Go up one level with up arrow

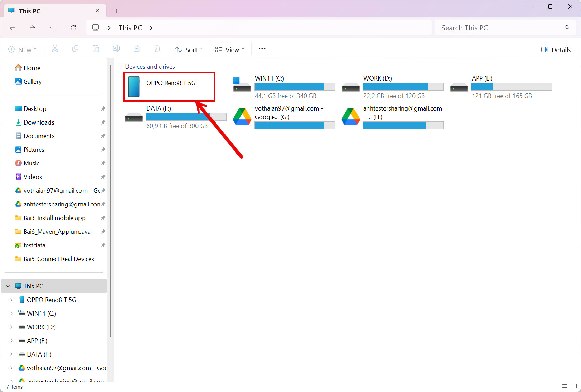coord(53,28)
